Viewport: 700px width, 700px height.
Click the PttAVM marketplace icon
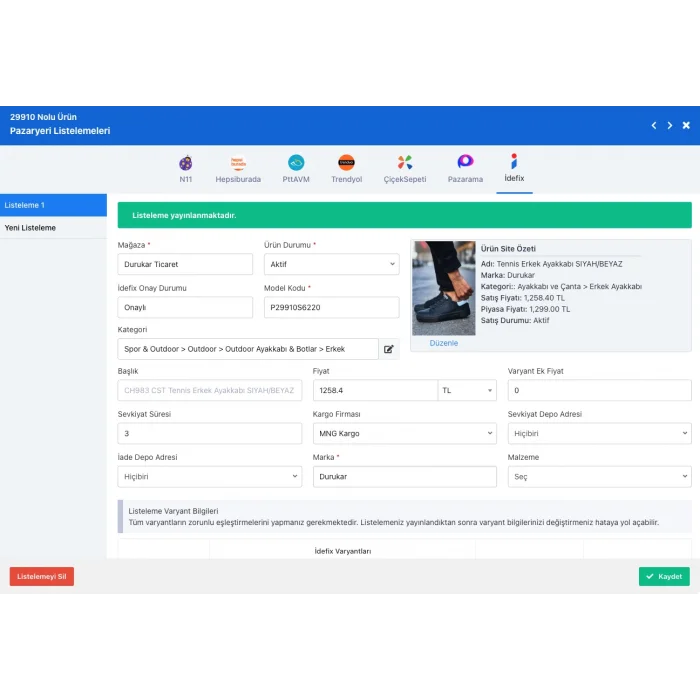pyautogui.click(x=296, y=163)
